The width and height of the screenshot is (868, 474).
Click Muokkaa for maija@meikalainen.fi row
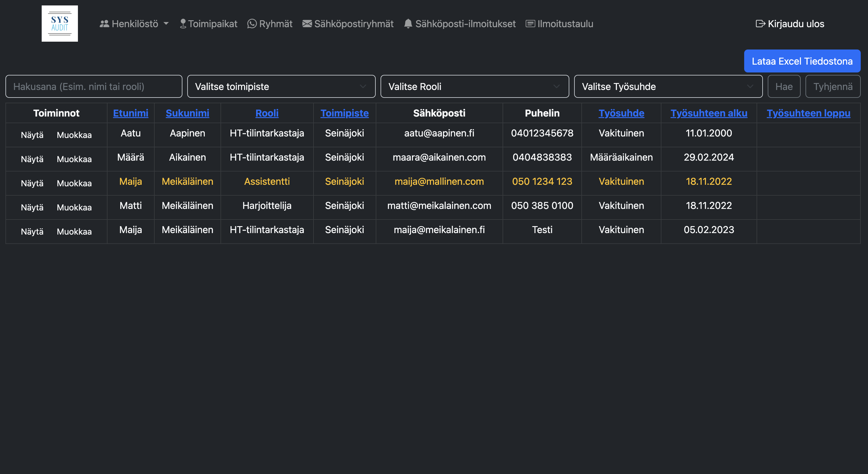pyautogui.click(x=74, y=232)
